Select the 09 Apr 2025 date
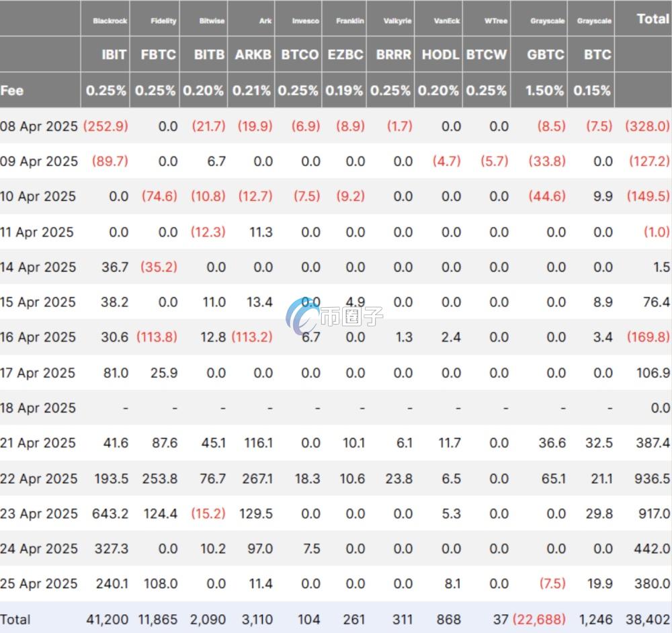Screen dimensions: 672x633 (39, 161)
